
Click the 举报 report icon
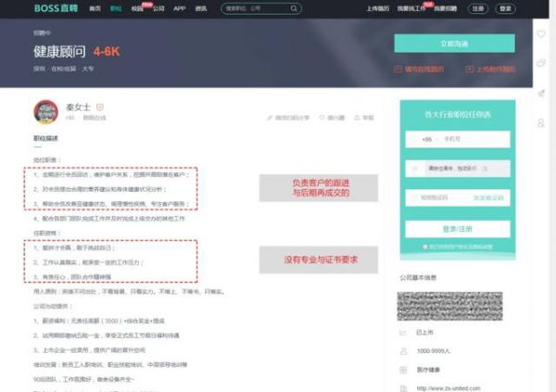[357, 118]
